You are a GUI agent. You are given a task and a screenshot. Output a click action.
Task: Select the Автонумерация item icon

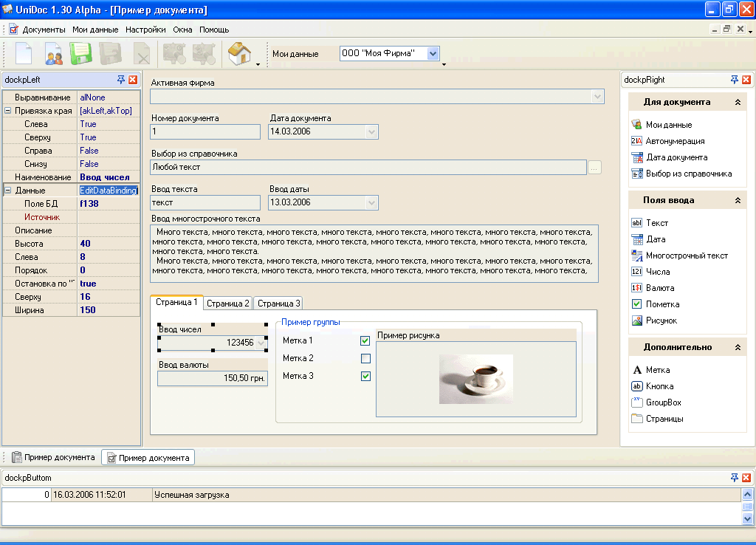point(636,141)
